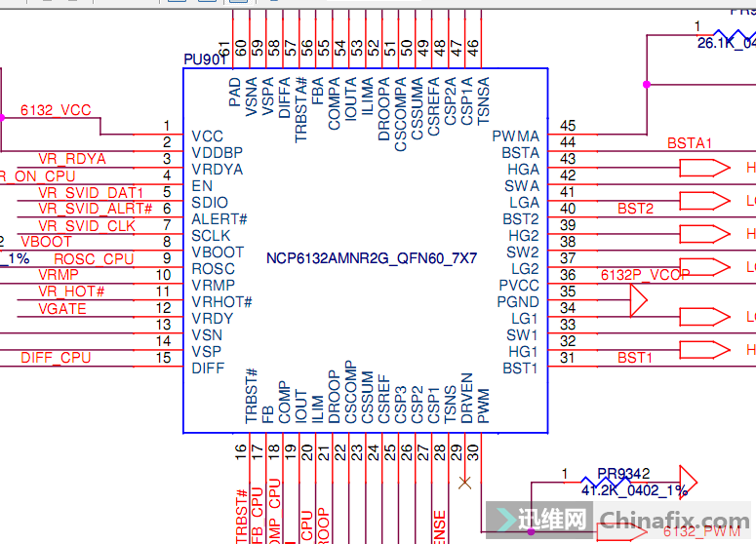Select the EN pin name
The width and height of the screenshot is (756, 544).
click(x=202, y=186)
